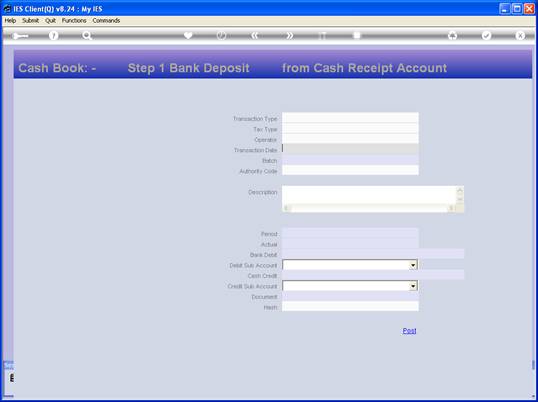
Task: Click the Transaction Type field
Action: [350, 118]
